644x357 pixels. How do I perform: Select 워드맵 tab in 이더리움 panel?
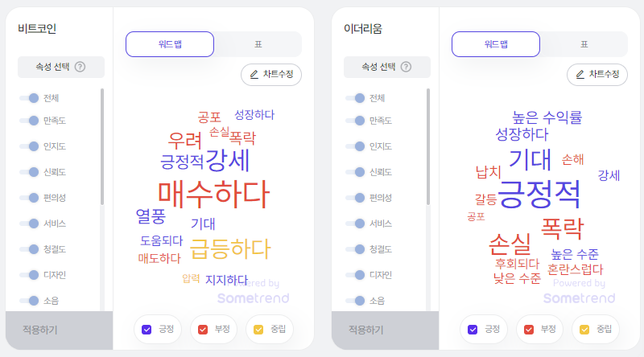[x=496, y=44]
